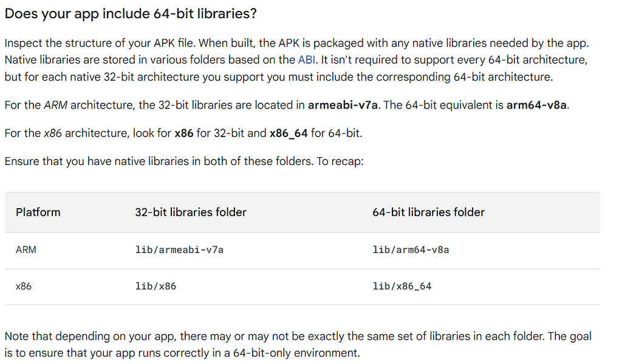
Task: Click the Platform column header
Action: (x=38, y=212)
